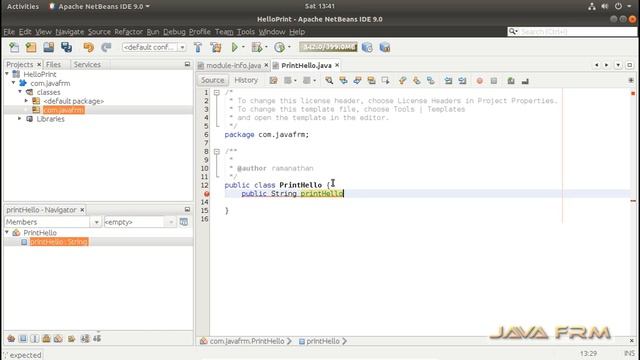Toggle Show Inner Classes in Navigator toolbar
640x360 pixels.
click(x=58, y=338)
